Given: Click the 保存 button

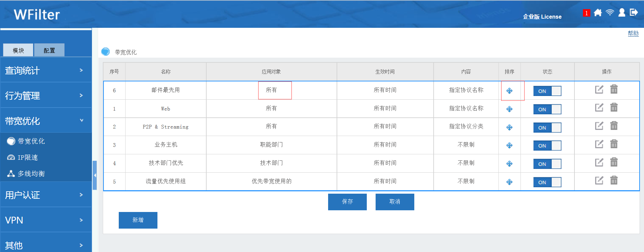Looking at the screenshot, I should tap(347, 202).
